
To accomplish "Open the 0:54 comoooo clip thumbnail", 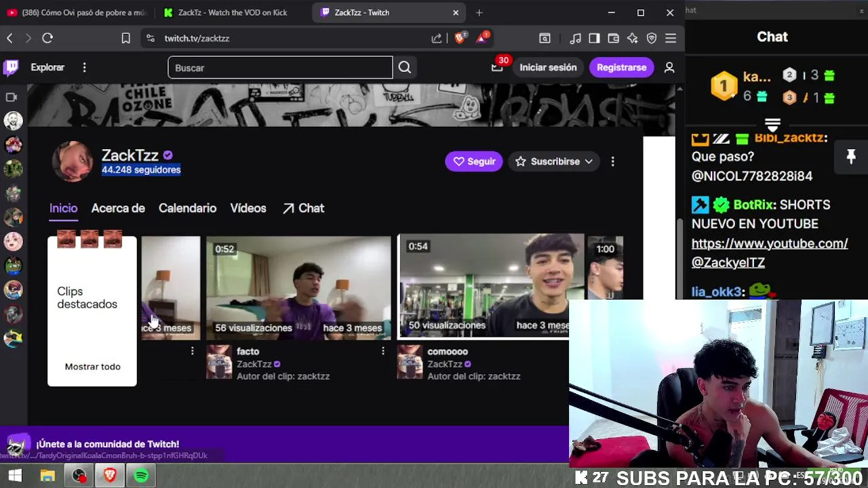I will (490, 285).
